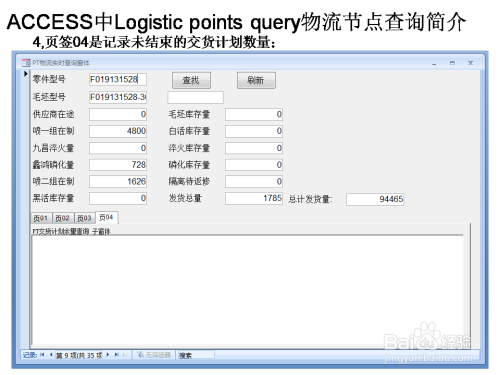Screen dimensions: 500x375
Task: Click the 发货总量 label
Action: point(185,198)
